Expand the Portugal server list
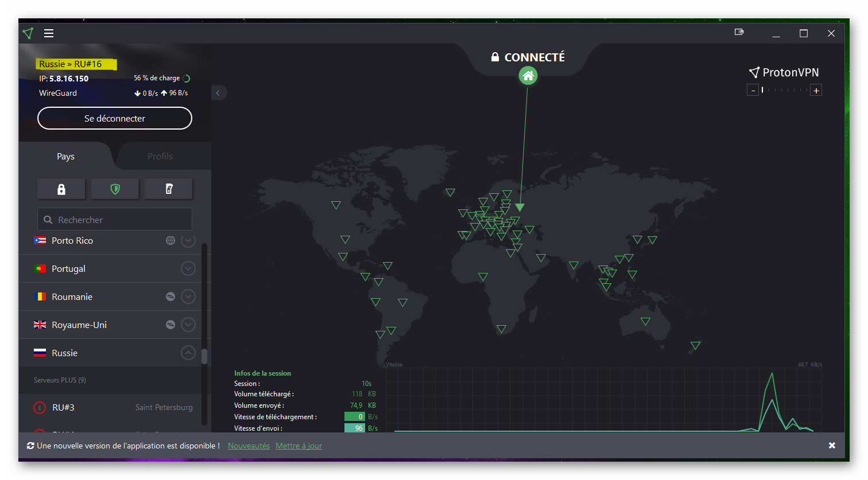The image size is (868, 480). point(188,268)
